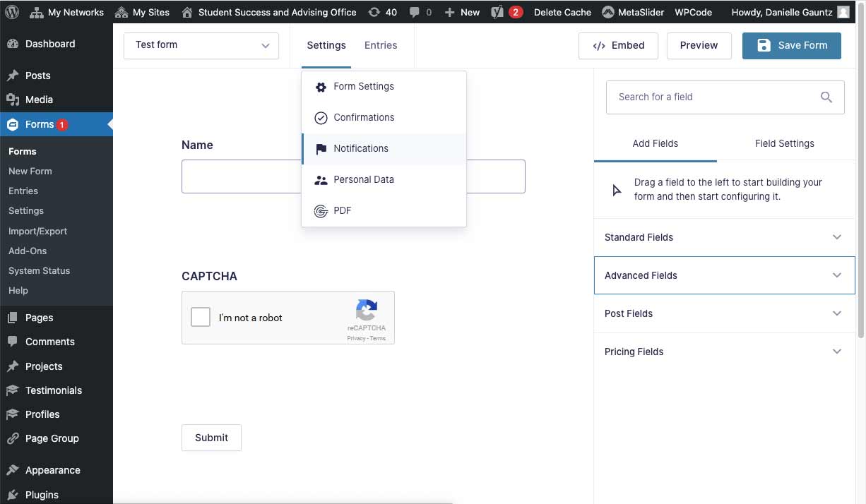The image size is (866, 504).
Task: Check the I'm not a robot checkbox
Action: point(201,318)
